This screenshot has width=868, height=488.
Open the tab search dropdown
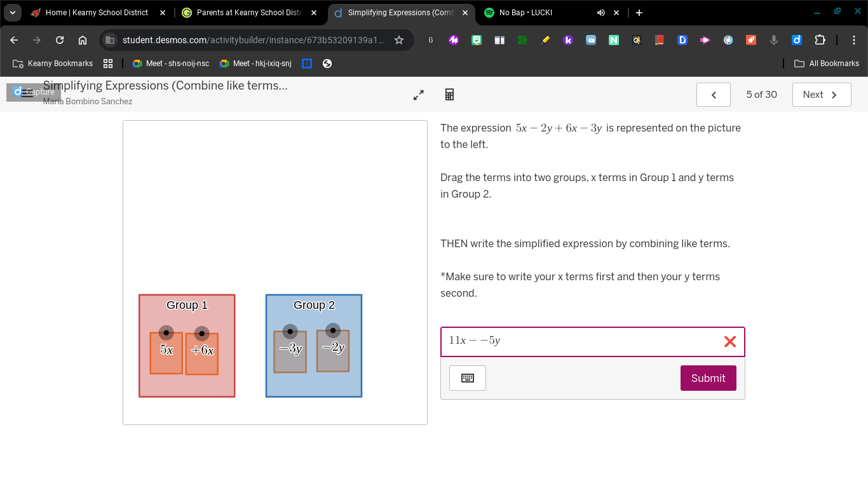(12, 13)
